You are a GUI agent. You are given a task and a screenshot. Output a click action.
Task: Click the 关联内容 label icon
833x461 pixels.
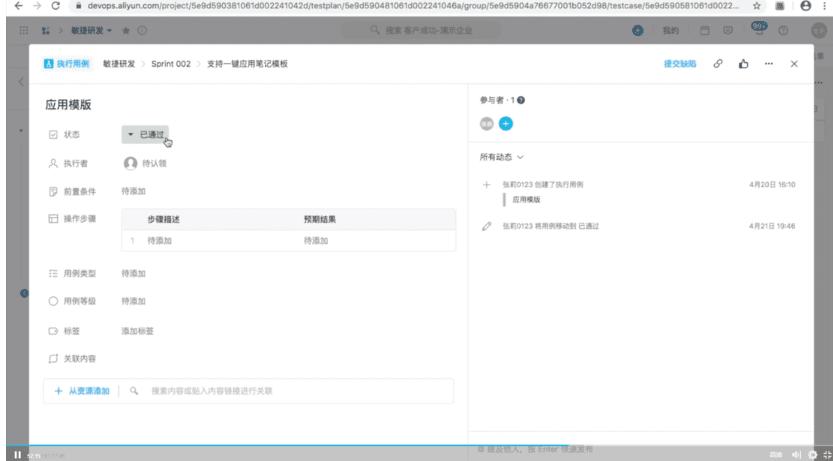pos(53,359)
